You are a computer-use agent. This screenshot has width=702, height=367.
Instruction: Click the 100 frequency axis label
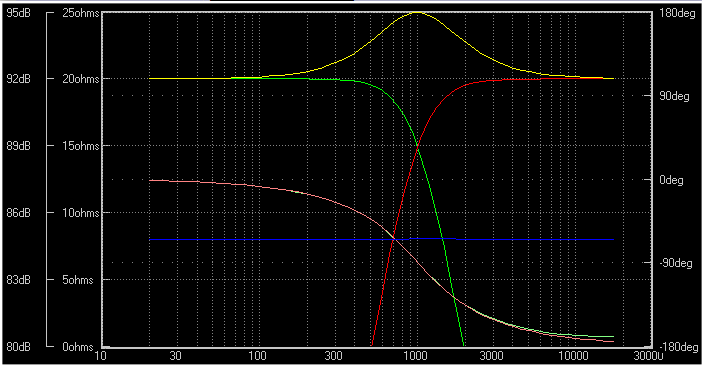257,356
